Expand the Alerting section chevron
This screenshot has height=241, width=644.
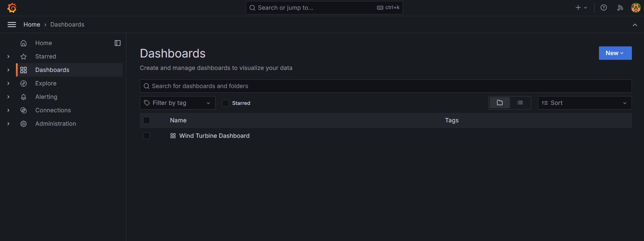8,97
